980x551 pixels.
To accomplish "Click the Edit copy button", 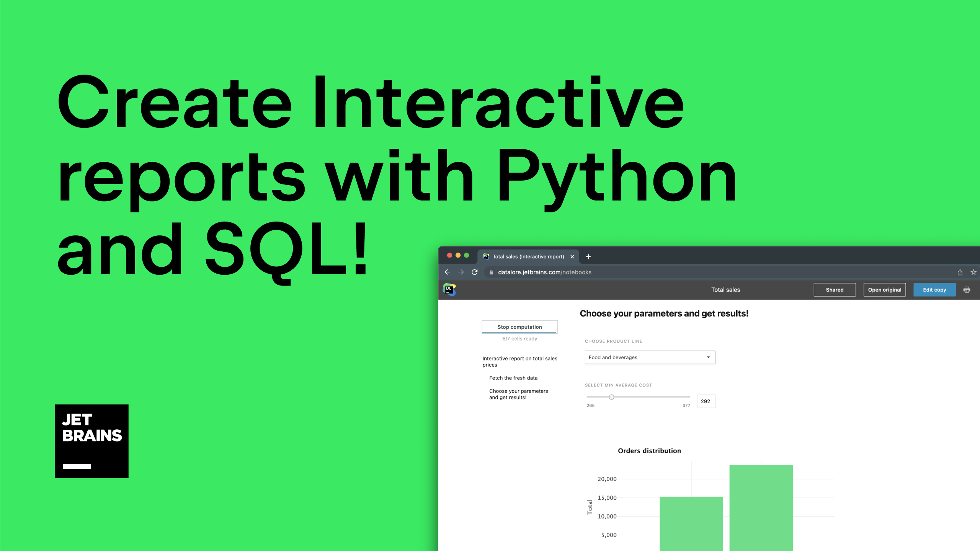I will pyautogui.click(x=934, y=290).
